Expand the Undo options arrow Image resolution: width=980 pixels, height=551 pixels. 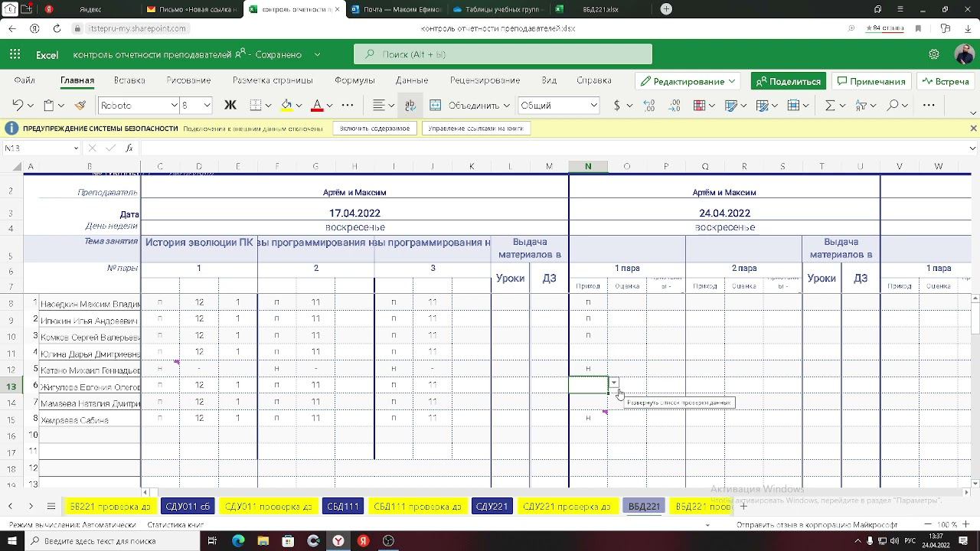point(30,106)
